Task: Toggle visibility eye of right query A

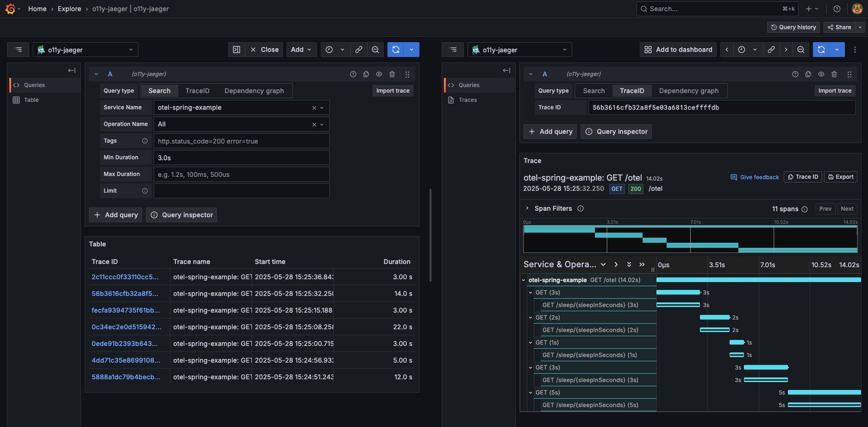Action: click(821, 74)
